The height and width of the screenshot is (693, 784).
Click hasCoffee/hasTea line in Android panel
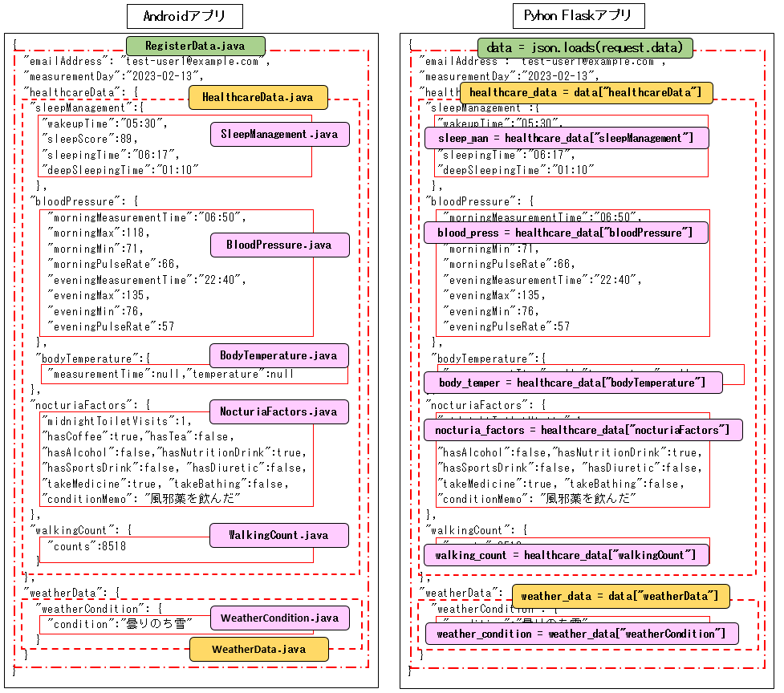point(138,436)
